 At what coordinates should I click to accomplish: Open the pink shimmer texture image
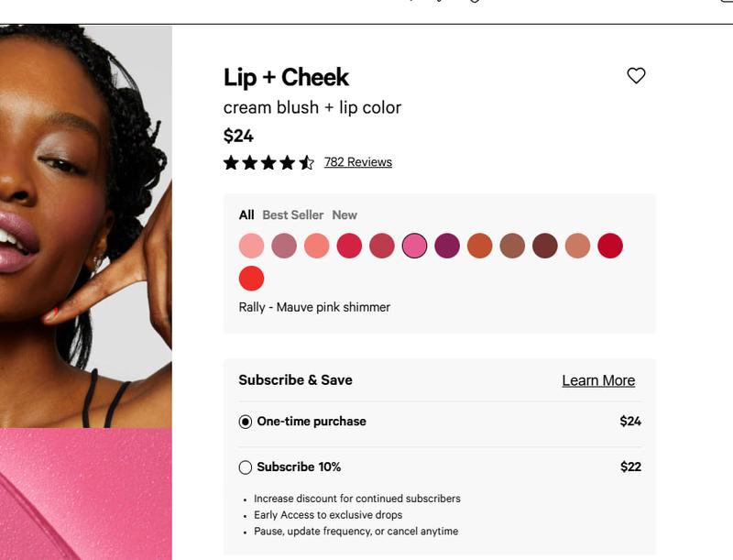pyautogui.click(x=86, y=494)
